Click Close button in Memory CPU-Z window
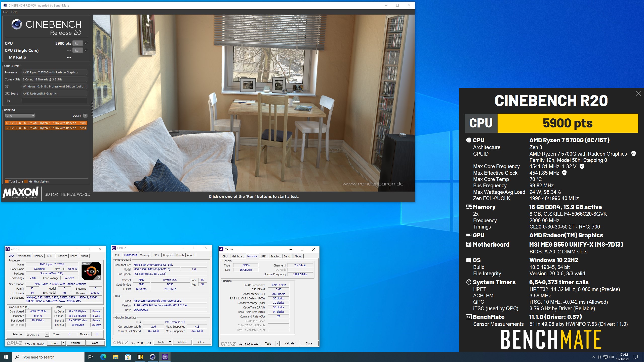This screenshot has width=644, height=362. click(x=309, y=343)
